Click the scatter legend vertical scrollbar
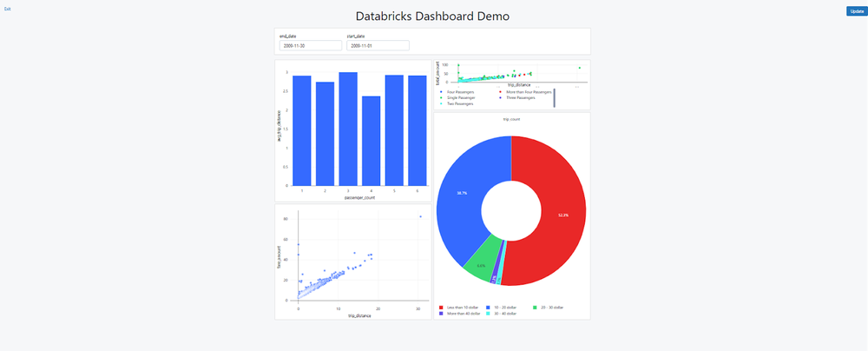Image resolution: width=868 pixels, height=351 pixels. (x=554, y=98)
